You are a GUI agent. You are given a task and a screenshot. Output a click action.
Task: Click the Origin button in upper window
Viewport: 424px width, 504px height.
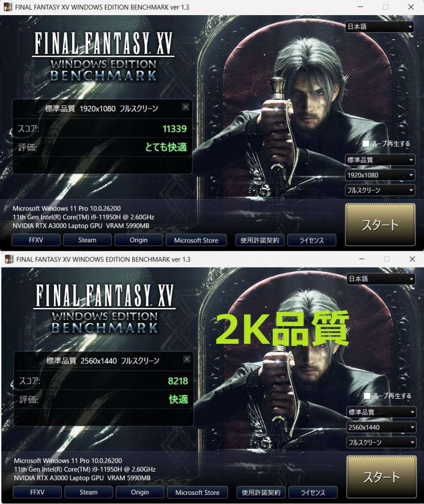[x=139, y=240]
